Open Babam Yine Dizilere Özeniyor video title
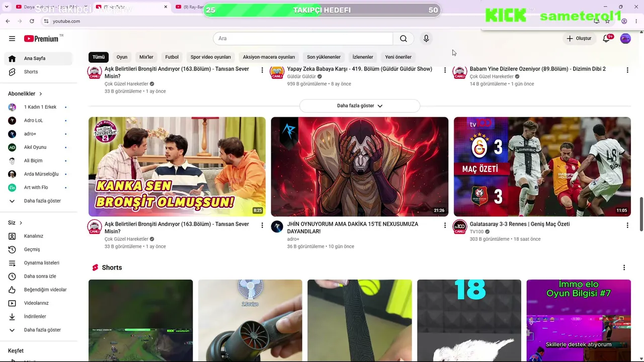The height and width of the screenshot is (362, 644). 538,69
